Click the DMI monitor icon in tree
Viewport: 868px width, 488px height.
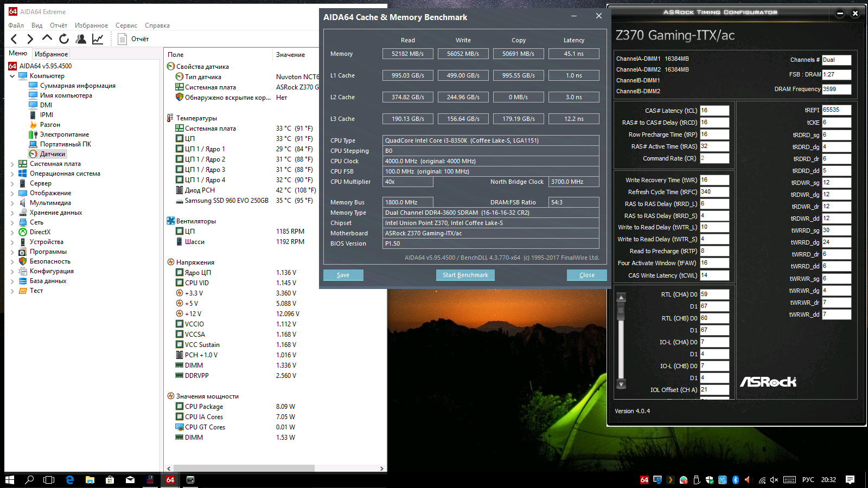[x=33, y=105]
